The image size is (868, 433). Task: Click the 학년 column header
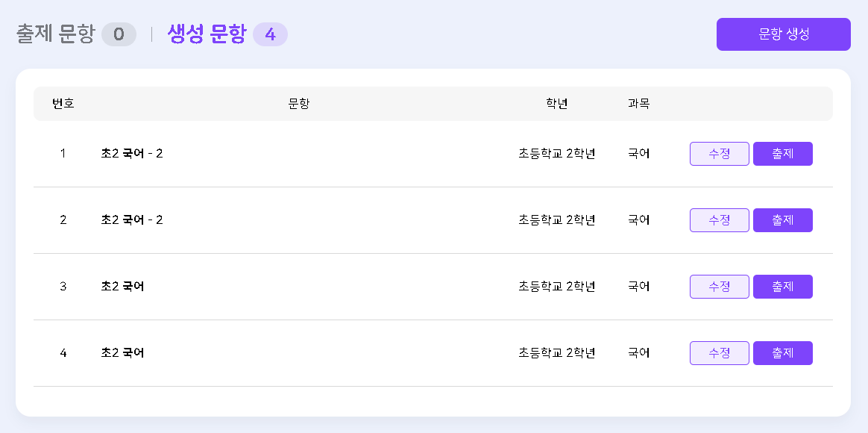556,104
